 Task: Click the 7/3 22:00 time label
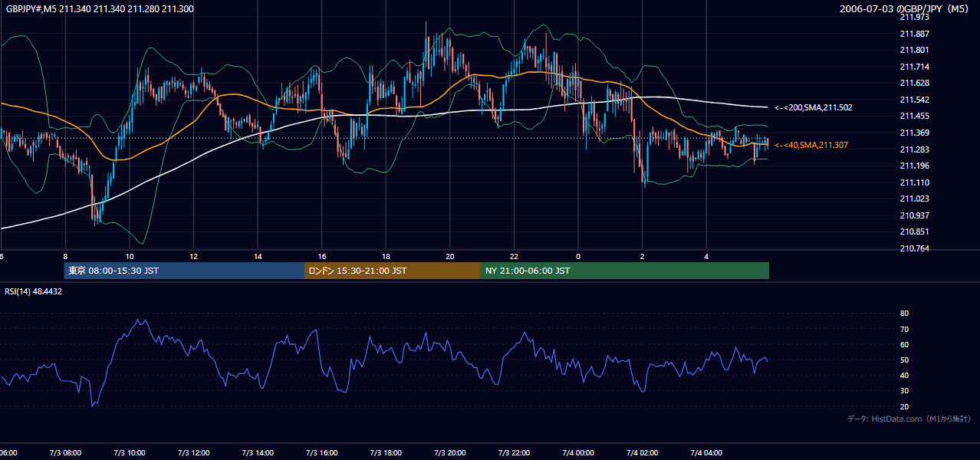coord(514,453)
